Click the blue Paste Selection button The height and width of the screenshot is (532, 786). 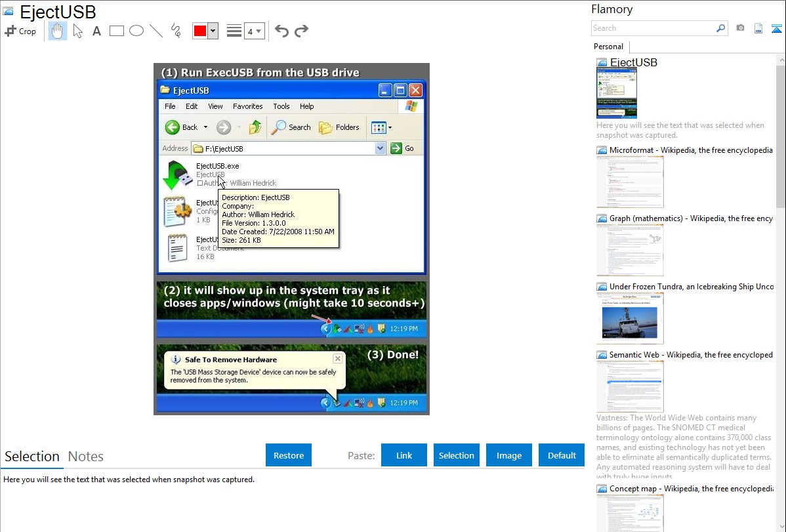point(456,455)
